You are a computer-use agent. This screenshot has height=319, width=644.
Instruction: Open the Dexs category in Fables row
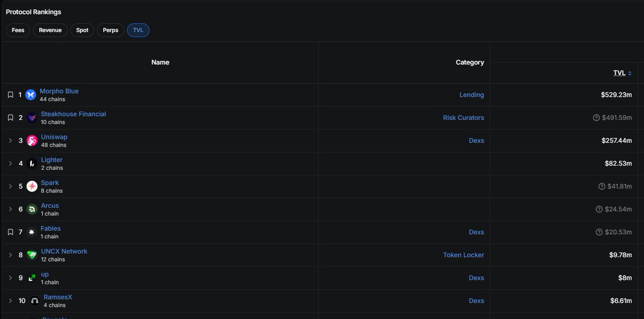coord(477,232)
